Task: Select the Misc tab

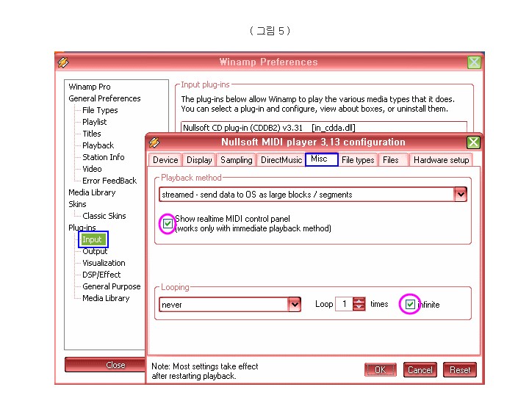Action: 322,159
